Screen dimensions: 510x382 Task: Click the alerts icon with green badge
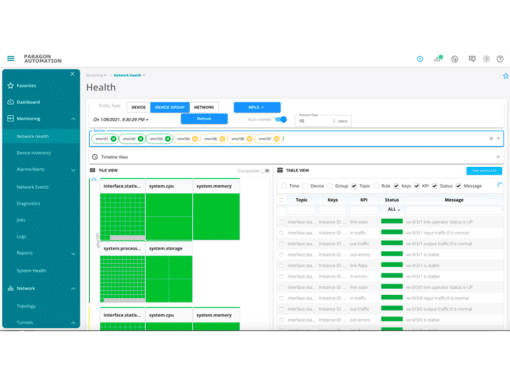point(438,59)
